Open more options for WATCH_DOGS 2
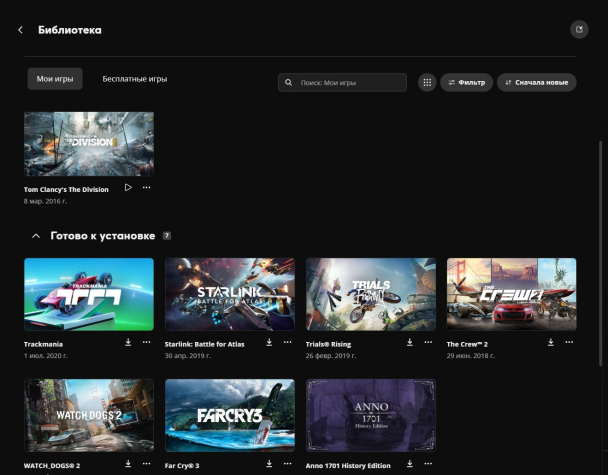The width and height of the screenshot is (608, 475). (x=146, y=464)
